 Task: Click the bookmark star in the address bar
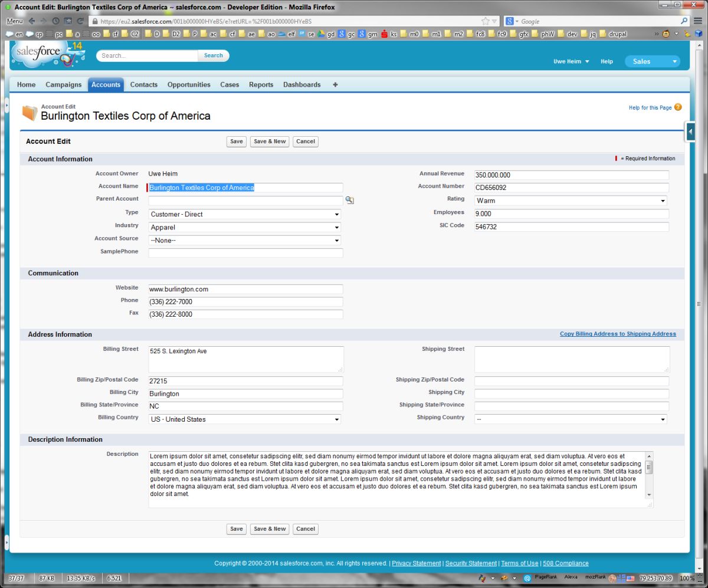[x=485, y=21]
